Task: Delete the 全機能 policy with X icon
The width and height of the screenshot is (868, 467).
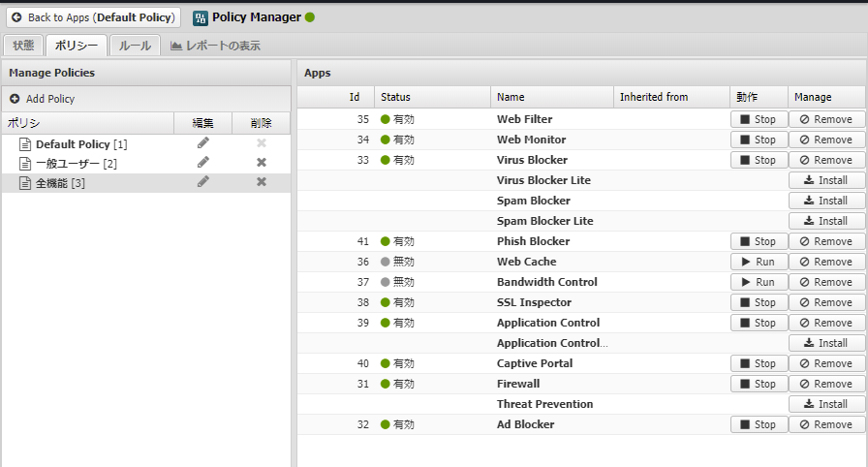Action: pyautogui.click(x=261, y=182)
